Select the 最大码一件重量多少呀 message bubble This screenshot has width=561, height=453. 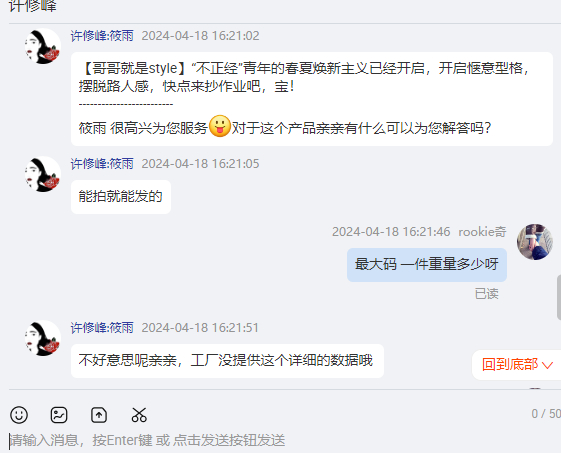click(x=427, y=265)
